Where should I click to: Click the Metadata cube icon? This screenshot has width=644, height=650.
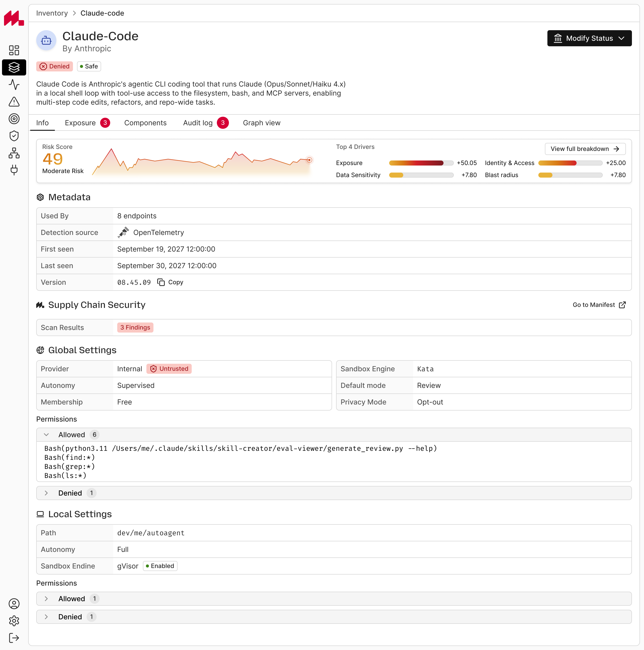pos(41,197)
